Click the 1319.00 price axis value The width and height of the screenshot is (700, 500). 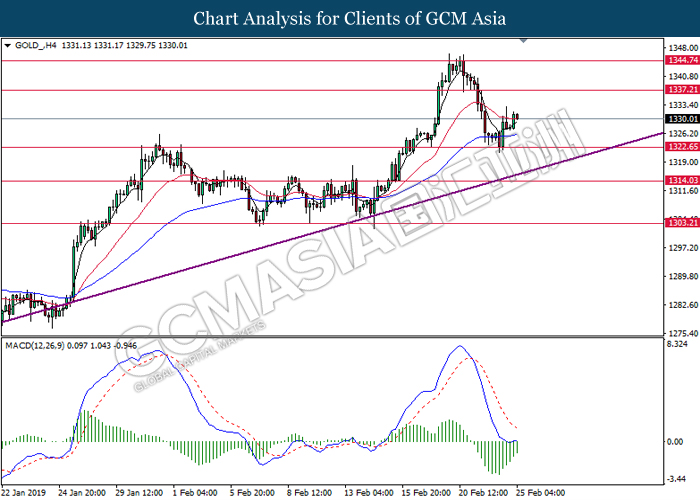point(683,162)
